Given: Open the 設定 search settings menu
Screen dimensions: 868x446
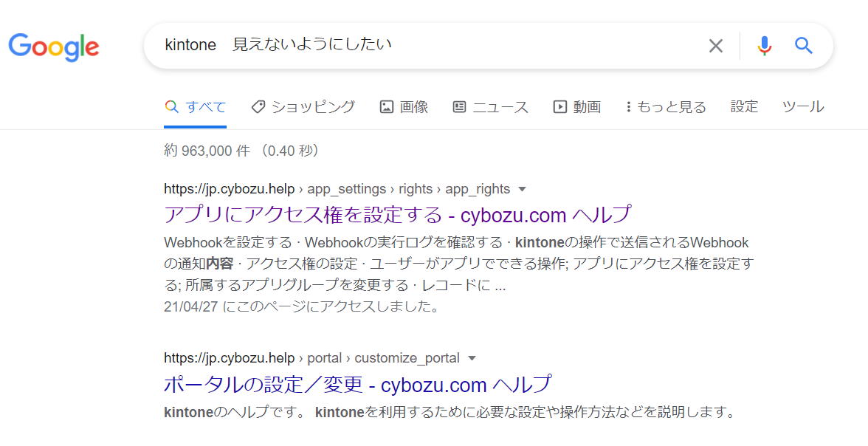Looking at the screenshot, I should (743, 106).
